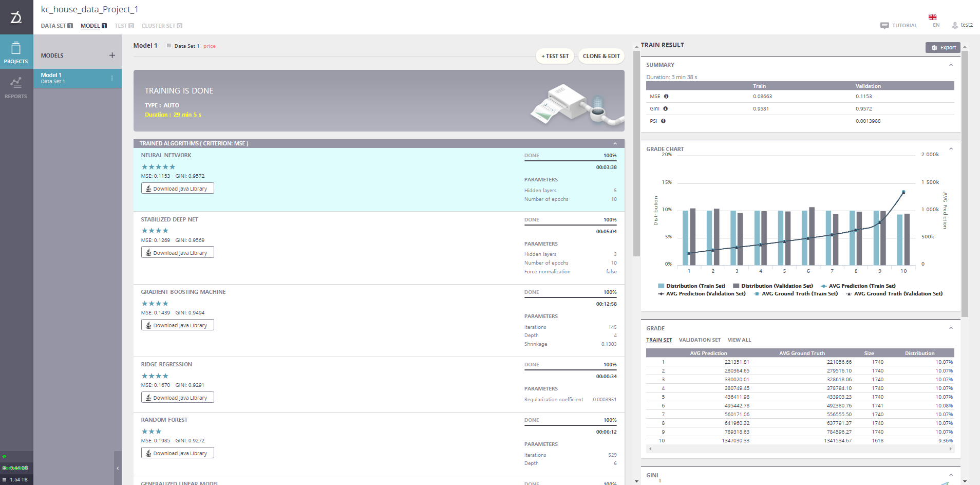Image resolution: width=980 pixels, height=485 pixels.
Task: Select the Neural Network algorithm row title
Action: [x=166, y=155]
